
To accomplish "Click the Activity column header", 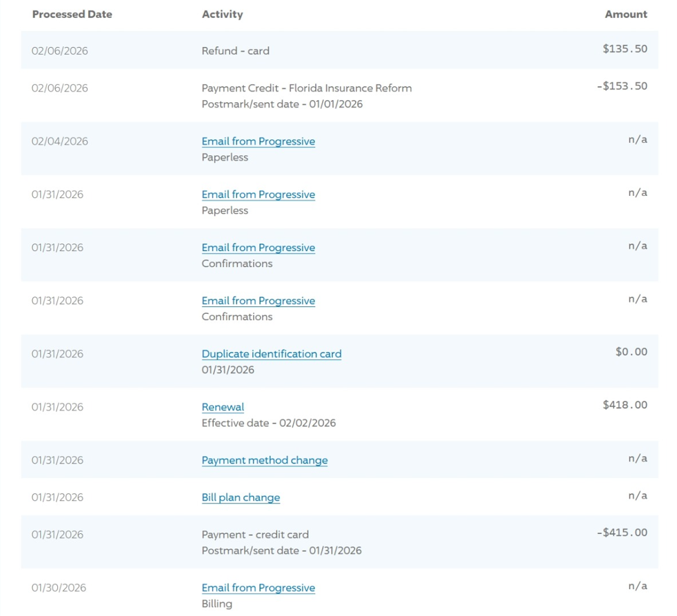I will coord(222,14).
